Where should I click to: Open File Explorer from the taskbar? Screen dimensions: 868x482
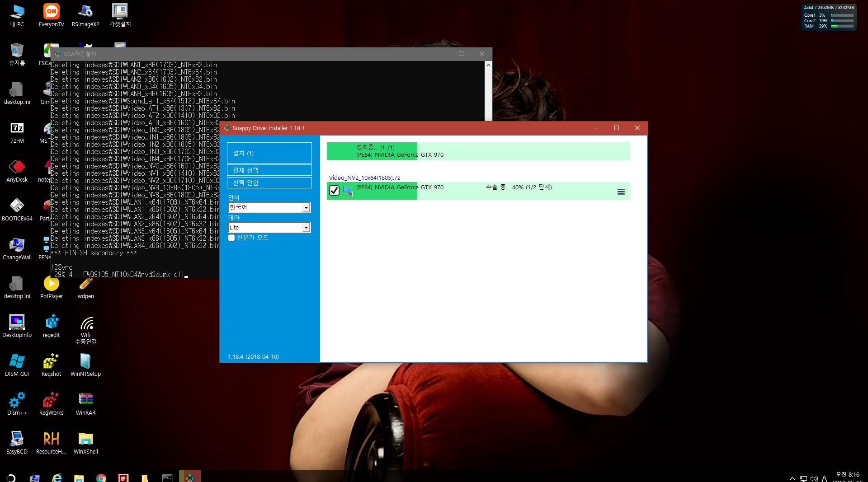tap(79, 477)
